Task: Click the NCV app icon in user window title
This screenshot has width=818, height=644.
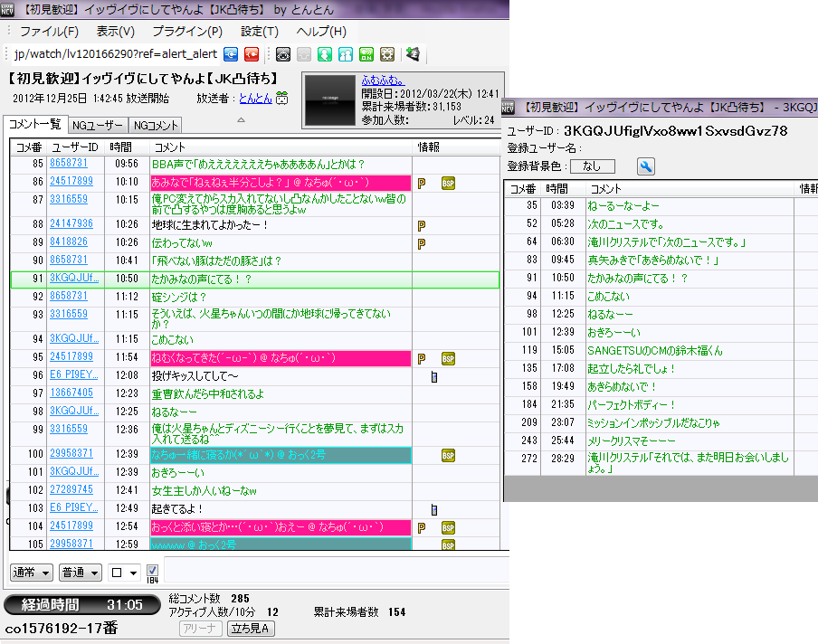Action: click(508, 108)
